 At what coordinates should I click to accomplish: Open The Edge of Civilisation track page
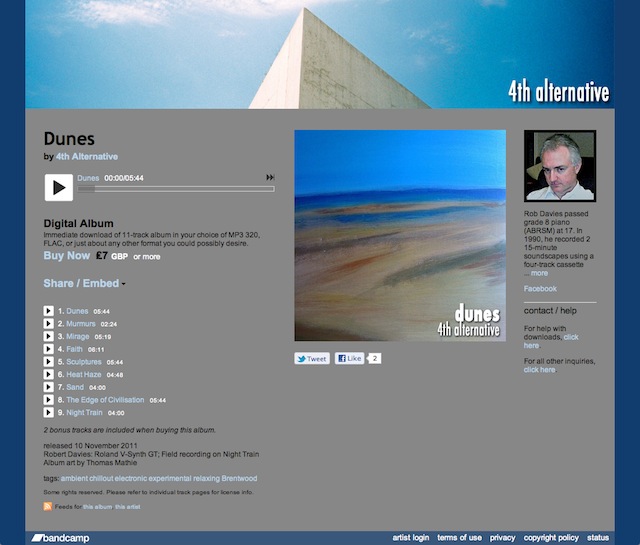pos(105,400)
